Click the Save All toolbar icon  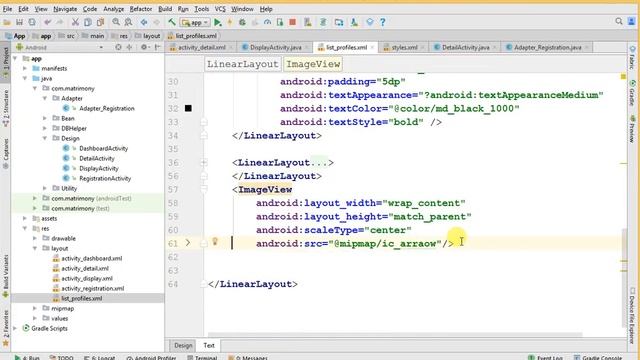click(19, 22)
